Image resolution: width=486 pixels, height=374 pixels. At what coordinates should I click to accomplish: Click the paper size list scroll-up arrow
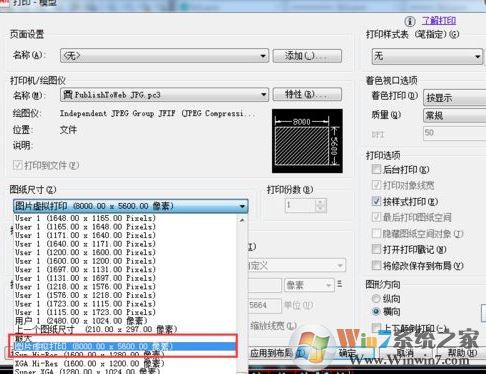[242, 220]
